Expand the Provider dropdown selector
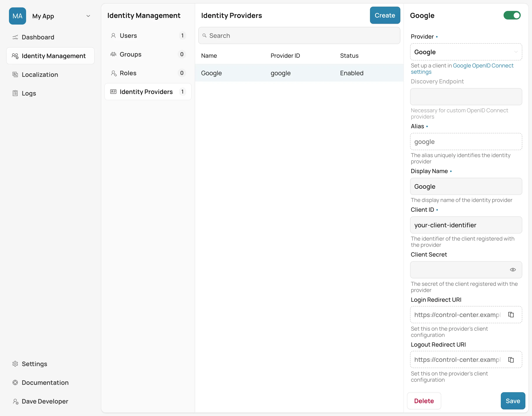This screenshot has width=532, height=416. (x=466, y=52)
